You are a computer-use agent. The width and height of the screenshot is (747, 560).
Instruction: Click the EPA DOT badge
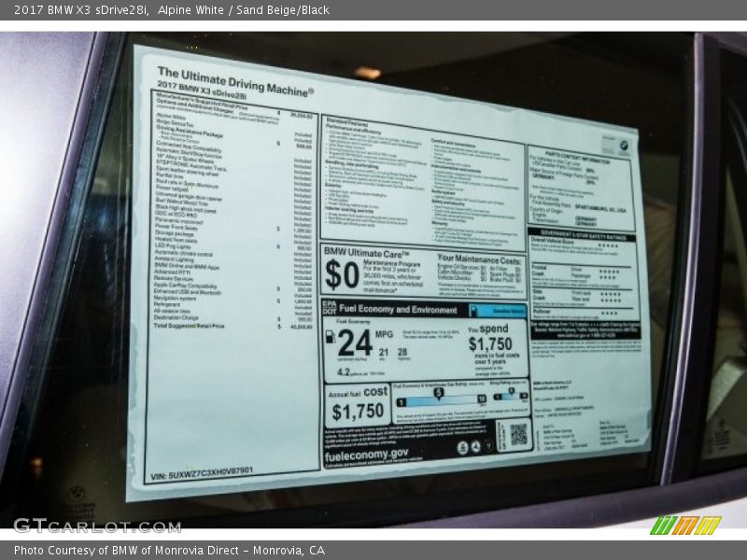(329, 306)
